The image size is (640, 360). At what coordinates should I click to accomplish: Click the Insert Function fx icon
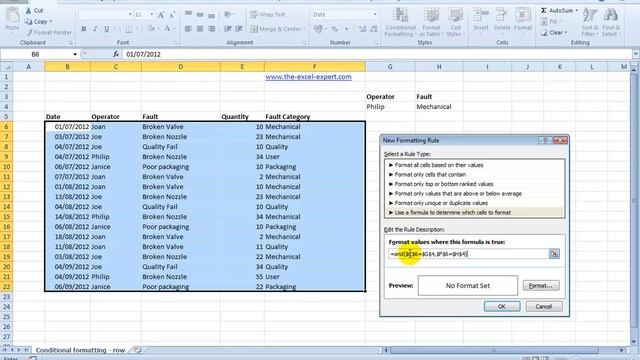[x=116, y=54]
